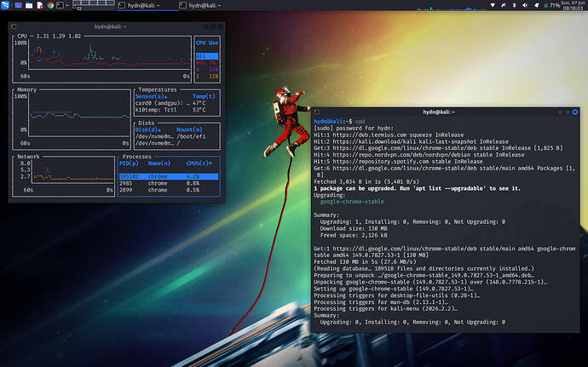
Task: Click the 'Processing triggers for man-db' line
Action: 381,302
